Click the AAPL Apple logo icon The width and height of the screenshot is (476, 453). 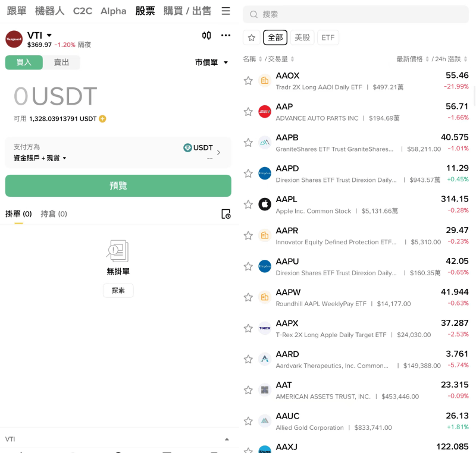pos(265,205)
